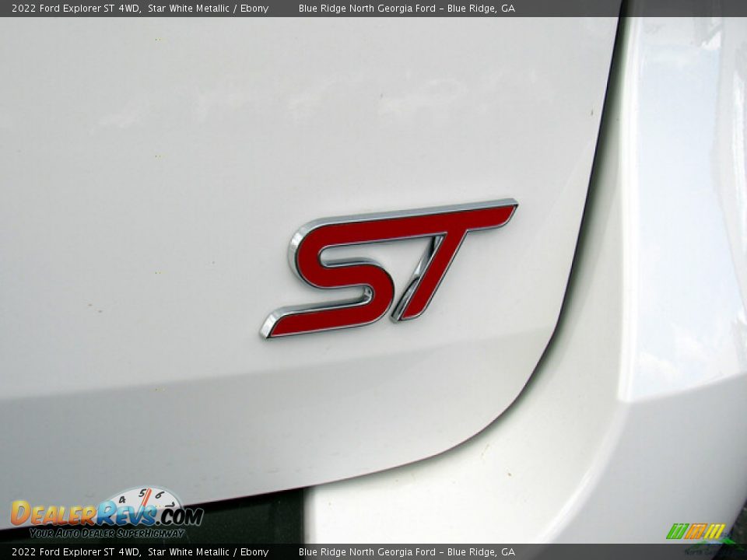This screenshot has width=747, height=560.
Task: Click the top caption 'Blue Ridge North Georgia Ford'
Action: coord(366,8)
